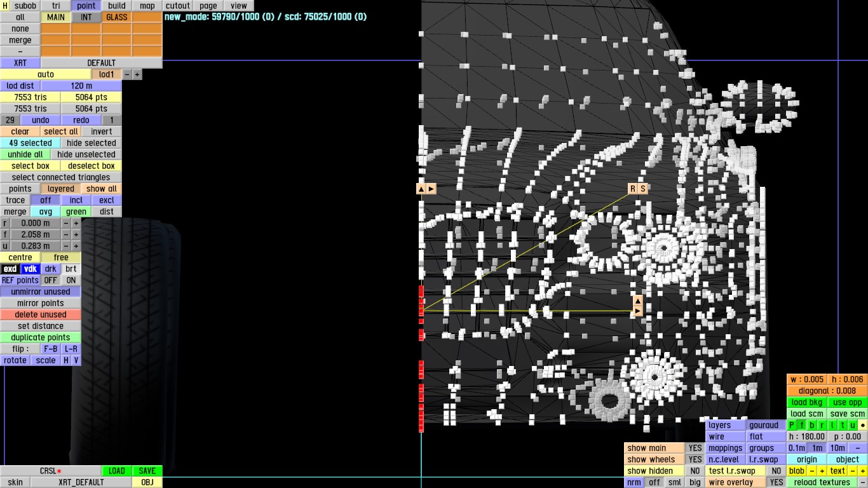
Task: Open the view tab
Action: tap(239, 6)
